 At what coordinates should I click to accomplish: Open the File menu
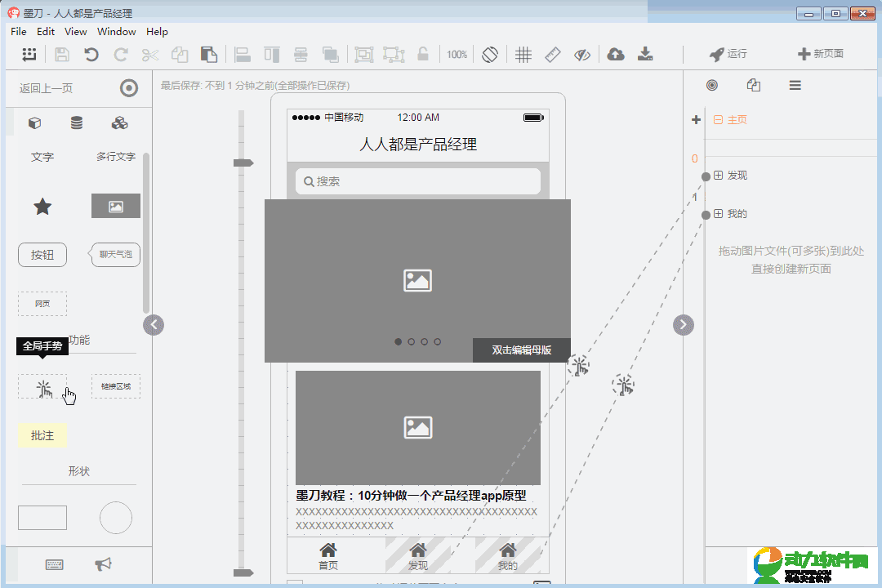coord(19,32)
